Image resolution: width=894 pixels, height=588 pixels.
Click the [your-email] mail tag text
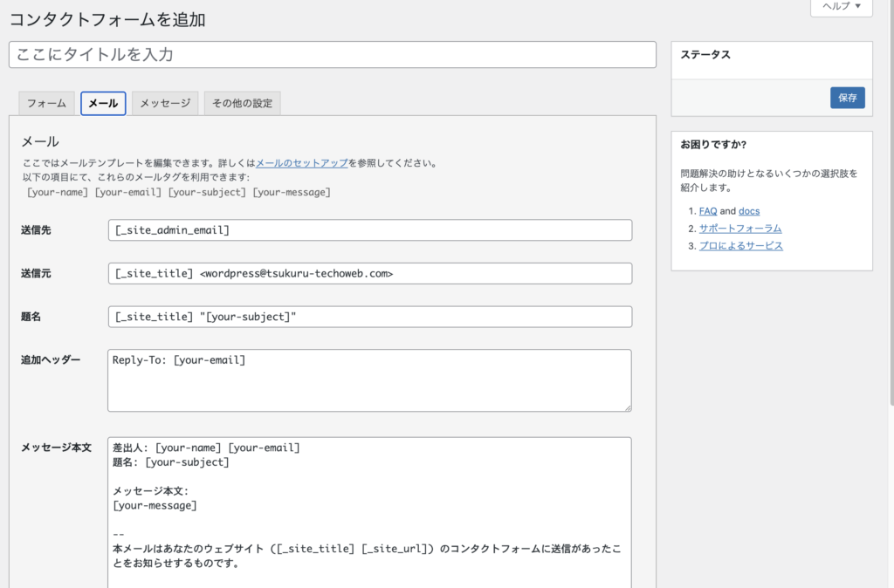pos(129,192)
